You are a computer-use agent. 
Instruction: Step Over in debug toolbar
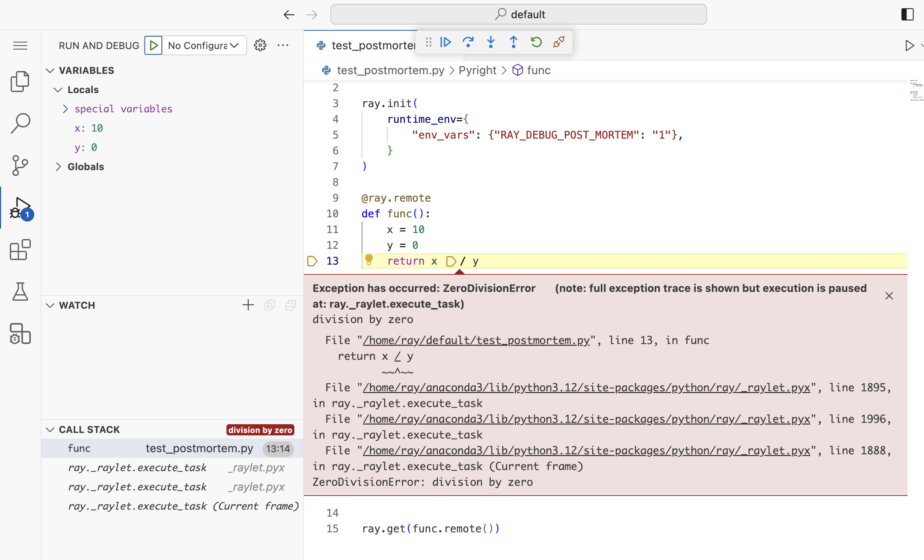point(468,42)
